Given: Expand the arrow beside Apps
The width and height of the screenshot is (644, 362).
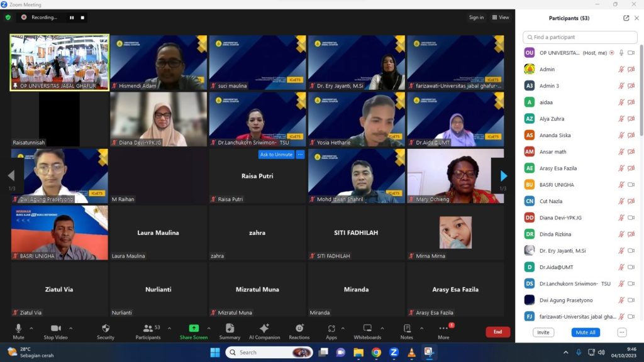Looking at the screenshot, I should click(x=343, y=328).
